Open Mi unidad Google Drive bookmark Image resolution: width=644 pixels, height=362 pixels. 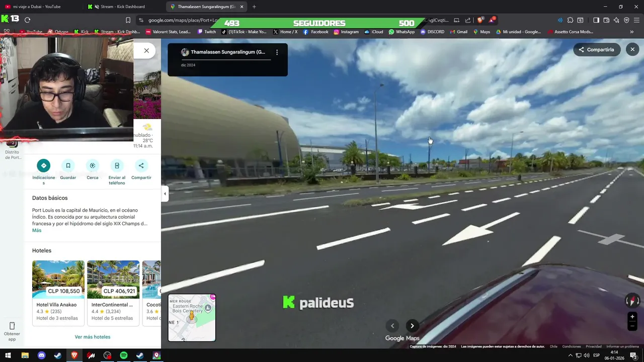(x=519, y=32)
